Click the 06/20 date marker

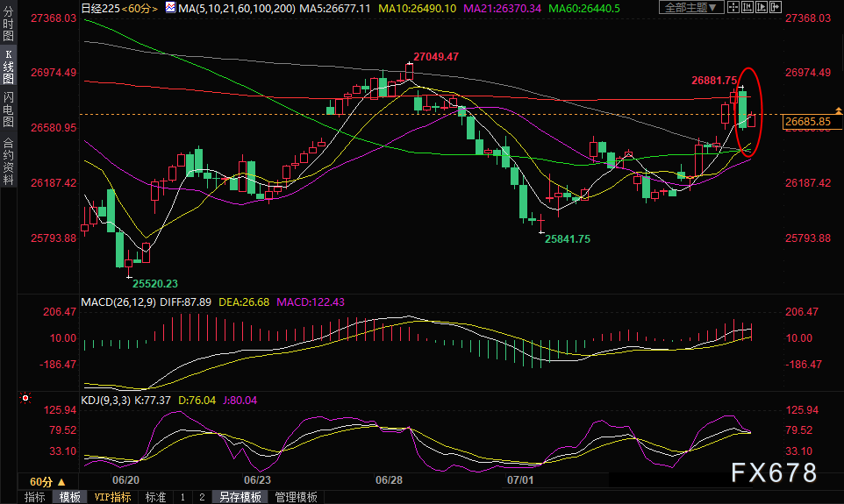coord(125,479)
